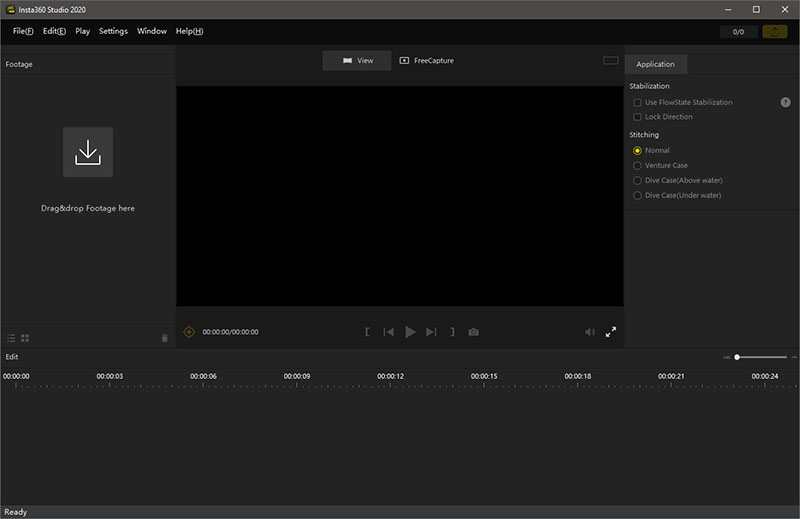Click the 00:00:21 mark on timeline ruler
The image size is (800, 519).
pyautogui.click(x=671, y=376)
